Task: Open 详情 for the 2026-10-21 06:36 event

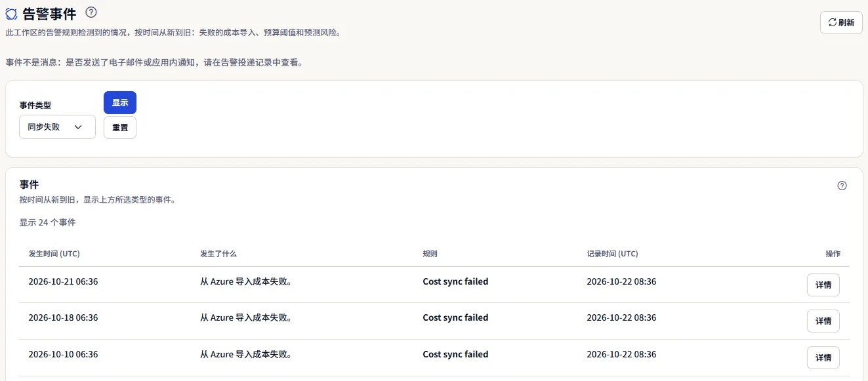Action: 823,285
